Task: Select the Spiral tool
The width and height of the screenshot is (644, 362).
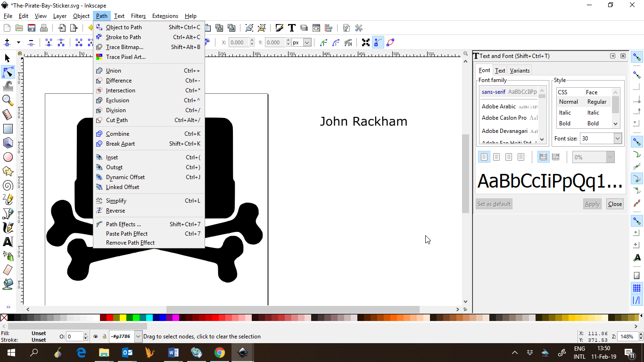Action: coord(8,185)
